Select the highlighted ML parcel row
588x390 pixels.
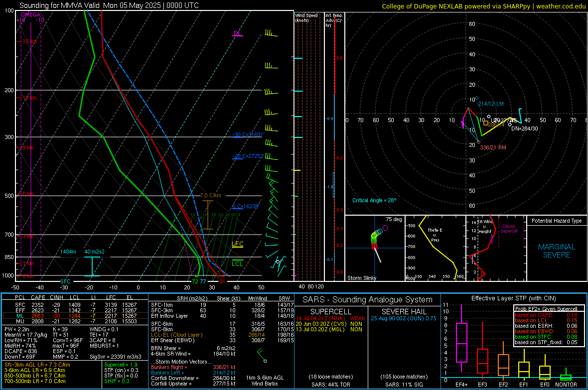[75, 316]
